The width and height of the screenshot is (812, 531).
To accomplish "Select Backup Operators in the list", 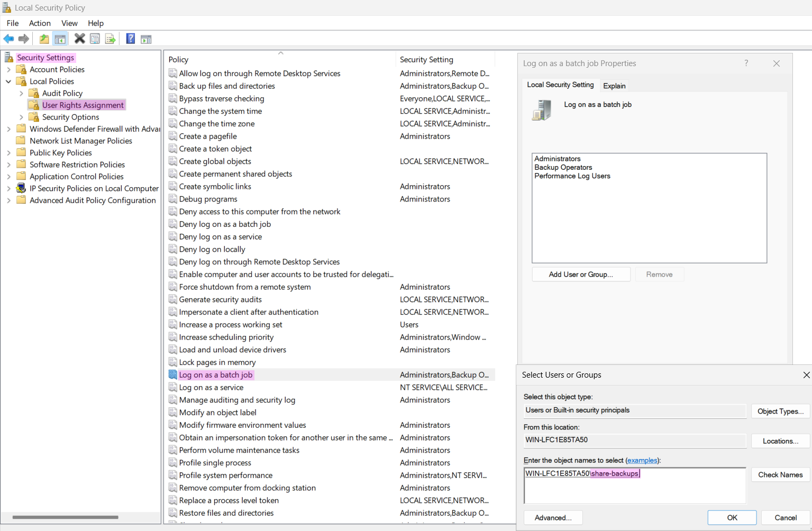I will tap(563, 168).
